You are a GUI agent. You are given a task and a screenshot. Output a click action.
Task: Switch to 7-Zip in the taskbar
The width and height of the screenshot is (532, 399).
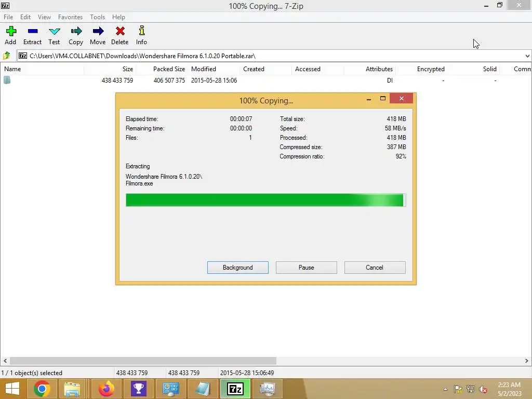tap(235, 389)
